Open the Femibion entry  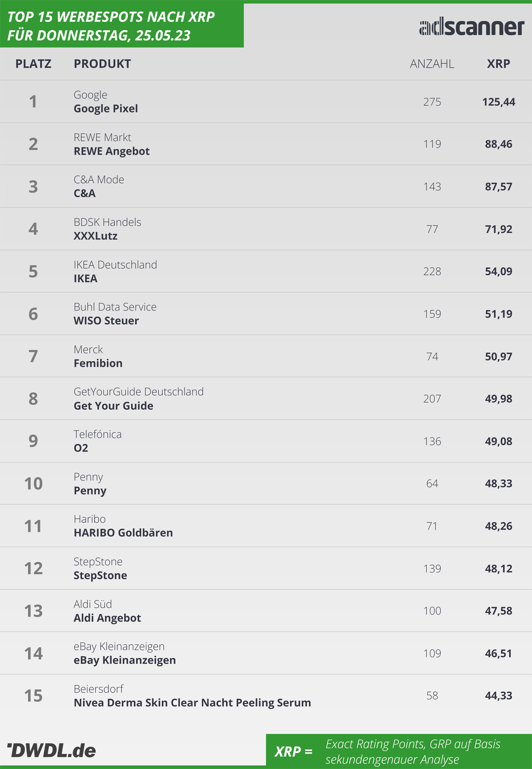click(98, 363)
